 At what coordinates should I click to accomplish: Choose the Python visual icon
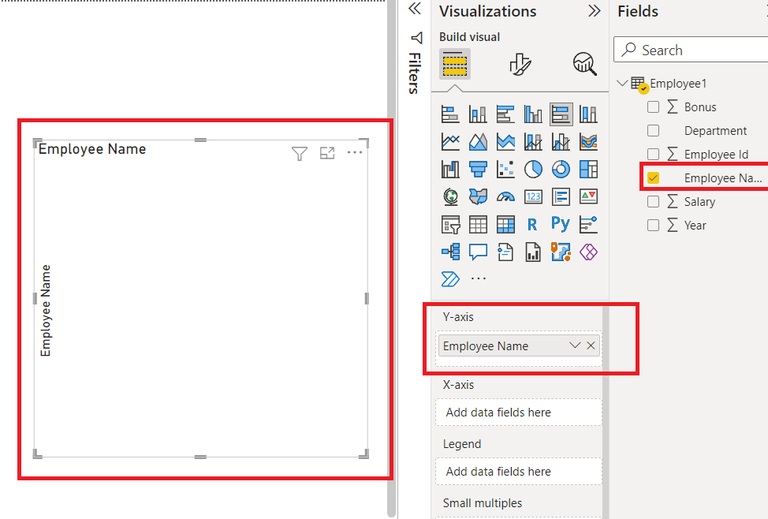560,224
